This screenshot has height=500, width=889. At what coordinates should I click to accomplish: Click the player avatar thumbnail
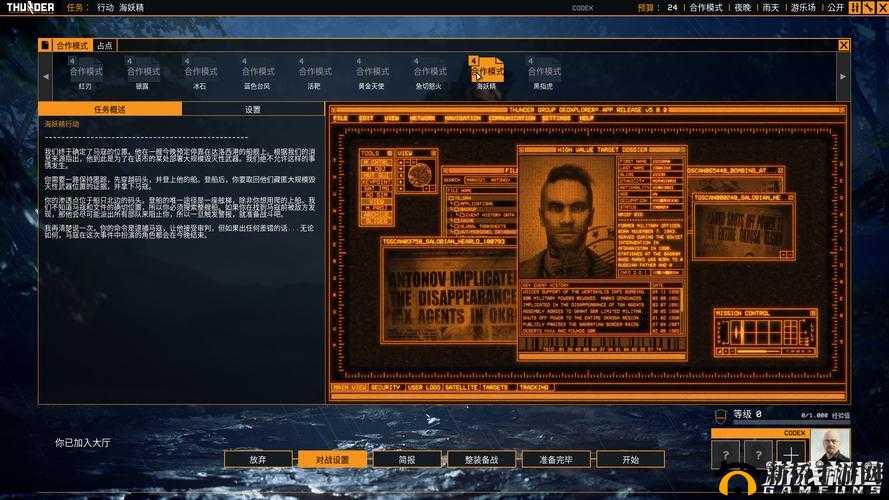829,446
